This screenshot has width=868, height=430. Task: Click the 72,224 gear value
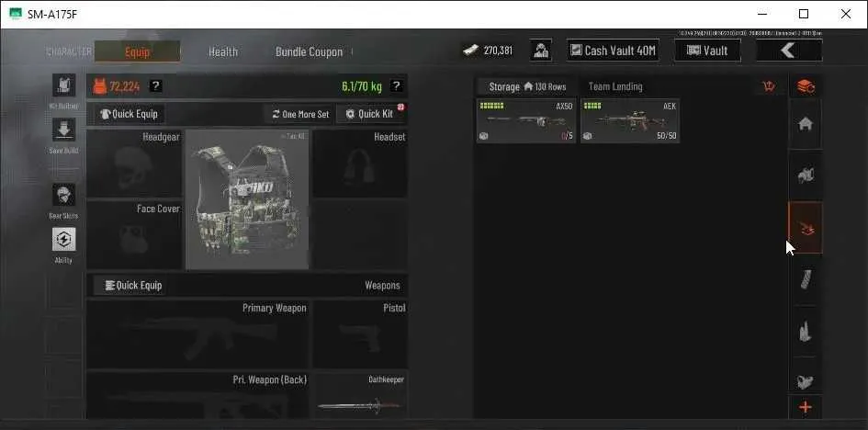point(125,86)
